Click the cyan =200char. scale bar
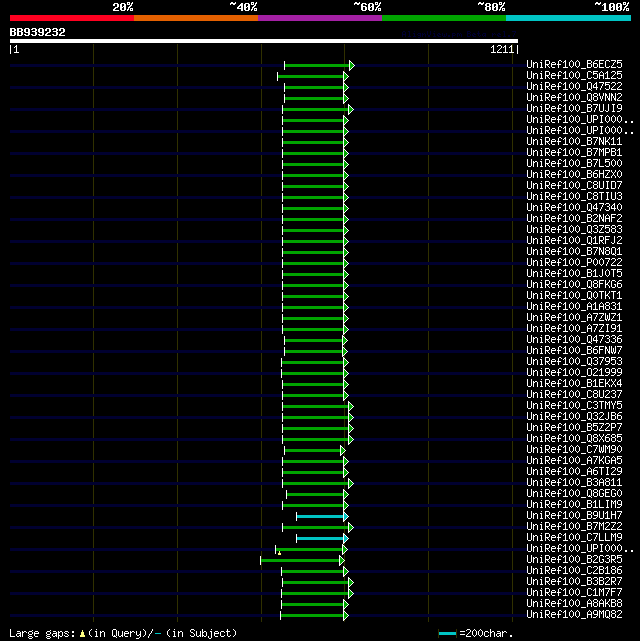Viewport: 640px width, 641px height. [447, 634]
